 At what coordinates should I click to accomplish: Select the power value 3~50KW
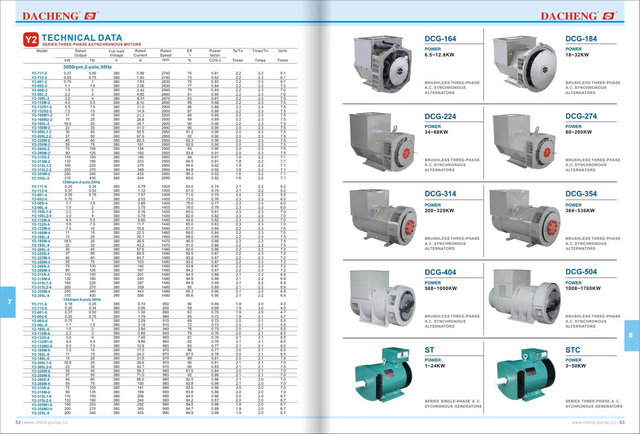tap(576, 366)
